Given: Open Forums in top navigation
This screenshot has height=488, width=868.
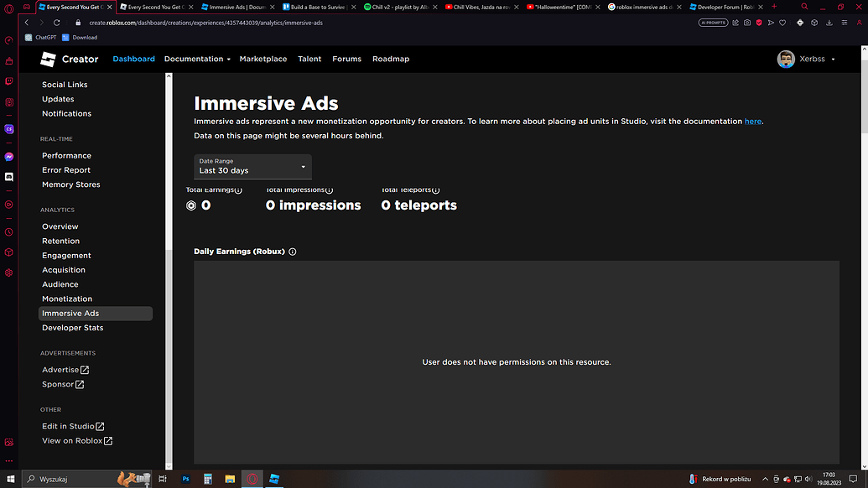Looking at the screenshot, I should click(x=346, y=60).
